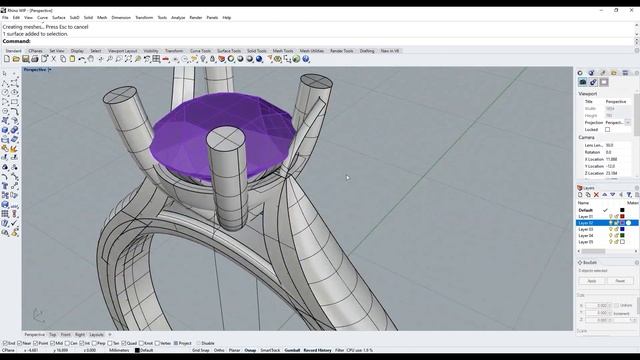Open the Curve menu
The height and width of the screenshot is (360, 640).
42,18
